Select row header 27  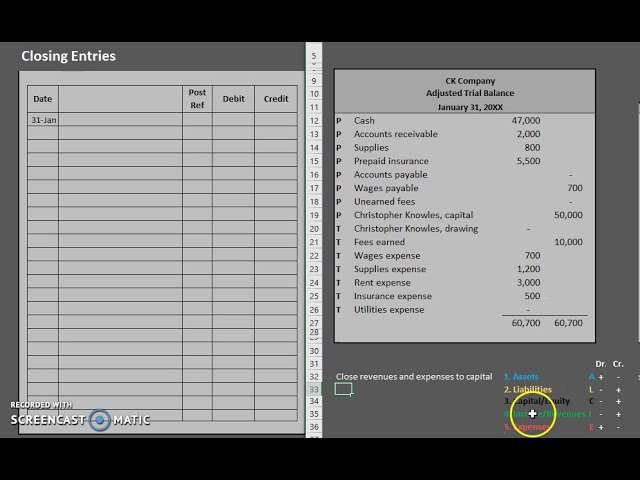[x=314, y=323]
